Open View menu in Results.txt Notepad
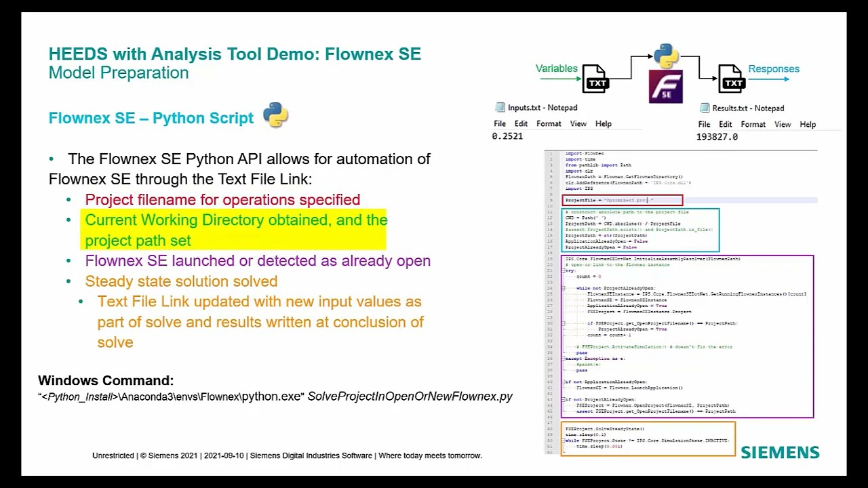The image size is (868, 488). pyautogui.click(x=783, y=125)
